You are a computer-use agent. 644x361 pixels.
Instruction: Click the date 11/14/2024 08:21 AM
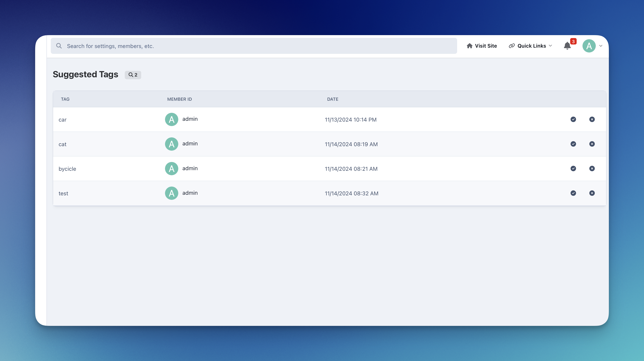pos(351,169)
